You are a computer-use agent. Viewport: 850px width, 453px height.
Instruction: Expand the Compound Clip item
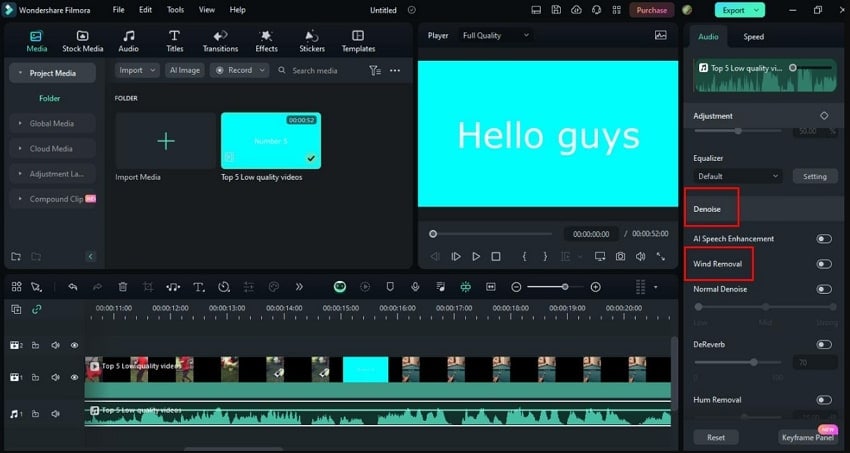click(52, 199)
